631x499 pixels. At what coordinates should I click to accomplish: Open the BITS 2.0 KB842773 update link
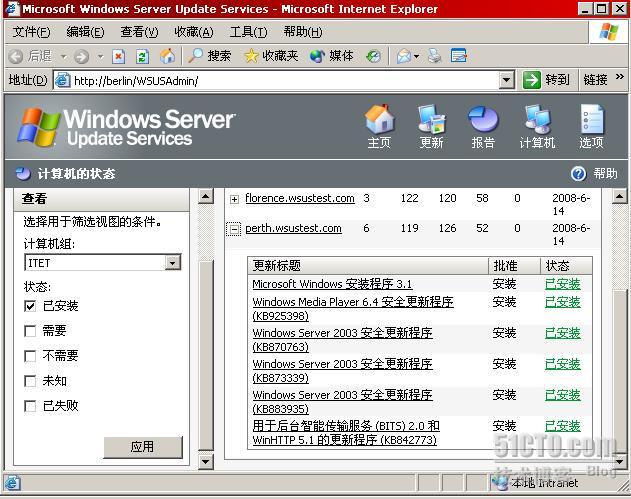point(346,433)
